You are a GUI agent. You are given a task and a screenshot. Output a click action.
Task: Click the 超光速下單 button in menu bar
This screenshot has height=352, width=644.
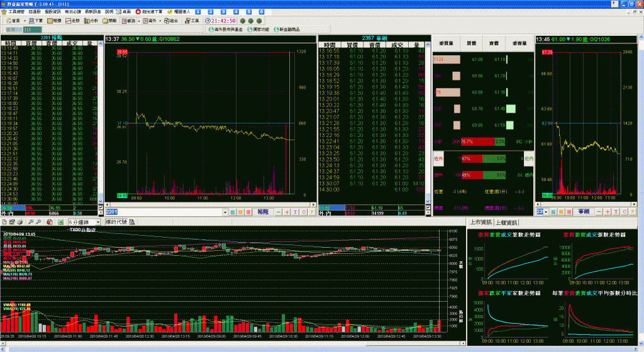[x=149, y=12]
